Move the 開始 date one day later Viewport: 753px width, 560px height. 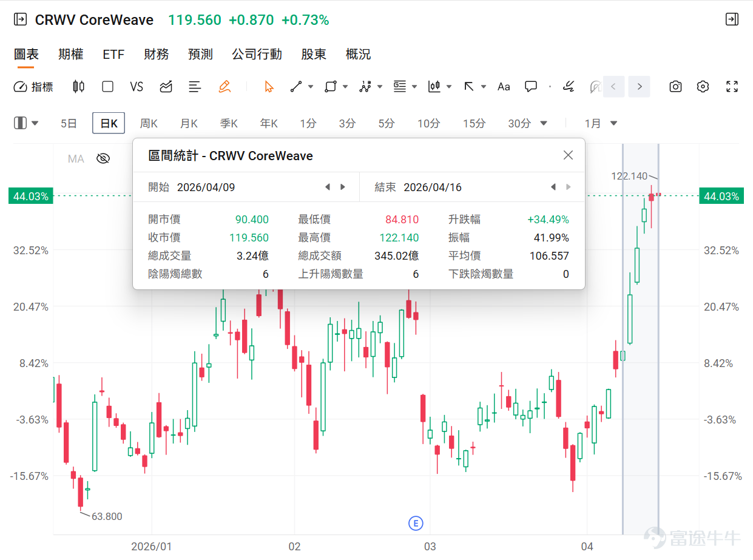coord(343,187)
